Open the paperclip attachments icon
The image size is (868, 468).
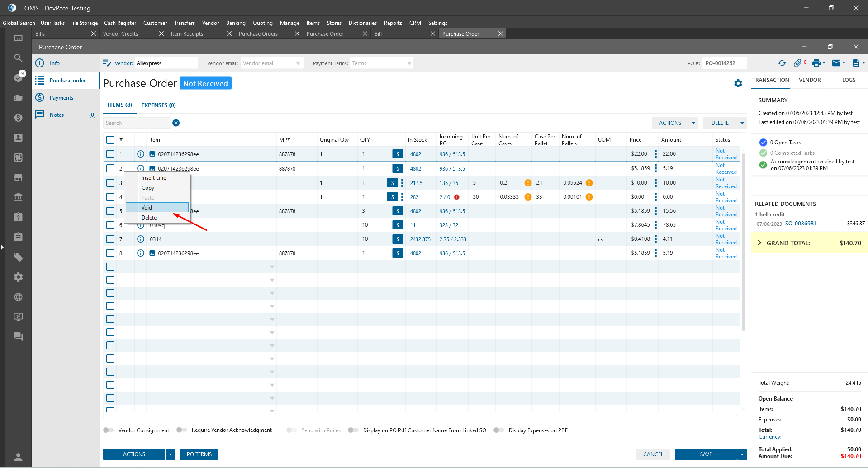point(797,63)
